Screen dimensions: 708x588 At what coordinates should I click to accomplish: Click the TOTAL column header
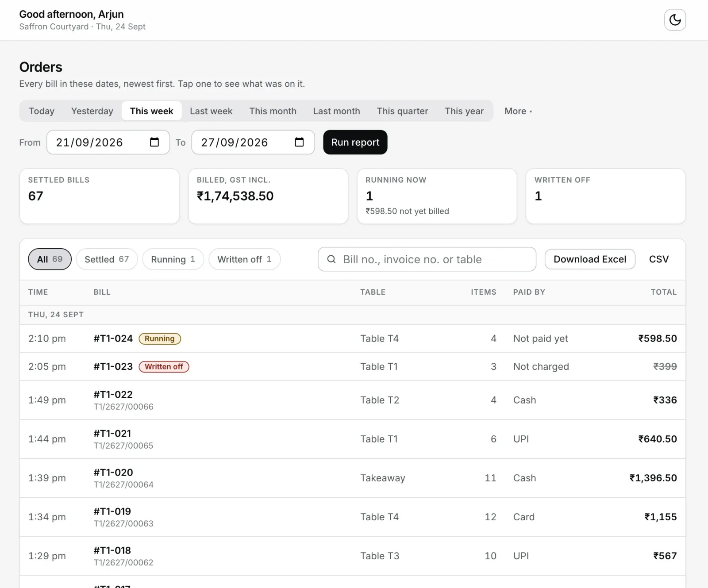pos(664,292)
